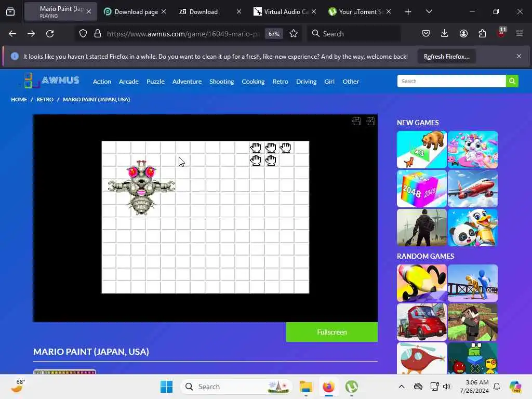Open the 2048 cube game thumbnail

pyautogui.click(x=422, y=189)
